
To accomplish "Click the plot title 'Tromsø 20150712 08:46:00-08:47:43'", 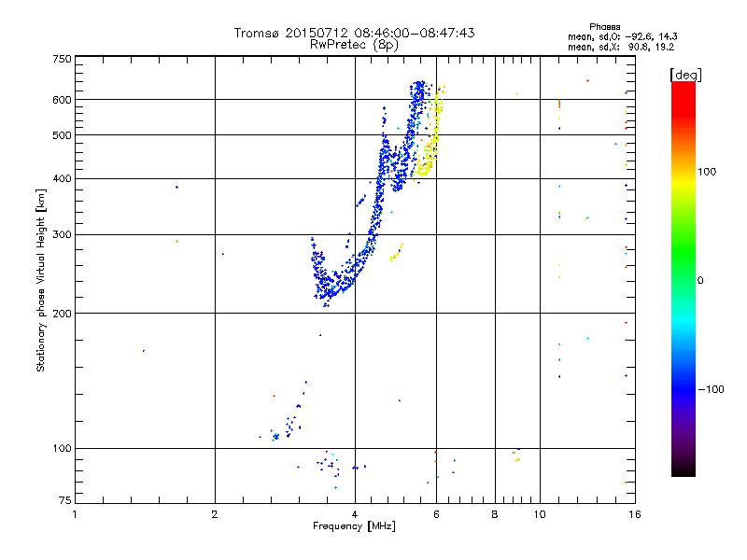I will coord(354,33).
